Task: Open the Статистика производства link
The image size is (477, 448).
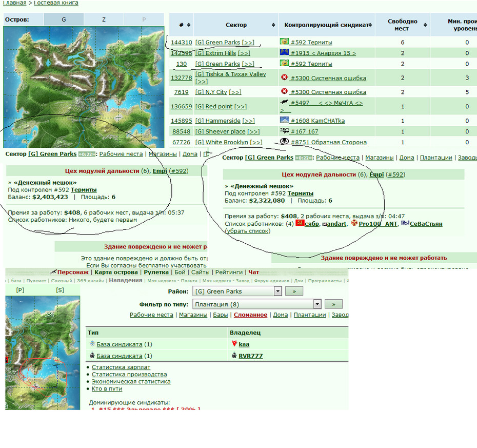Action: coord(129,374)
